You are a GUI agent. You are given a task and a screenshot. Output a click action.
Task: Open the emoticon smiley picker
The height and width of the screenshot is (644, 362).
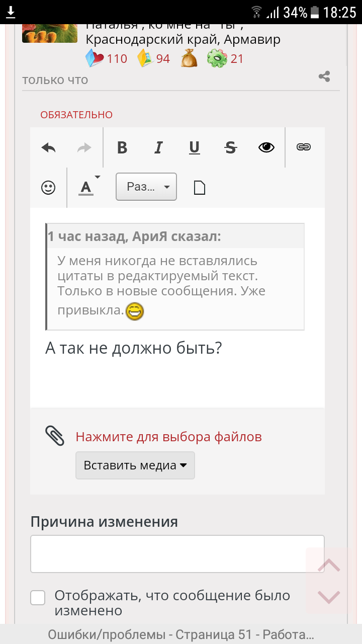pyautogui.click(x=48, y=188)
